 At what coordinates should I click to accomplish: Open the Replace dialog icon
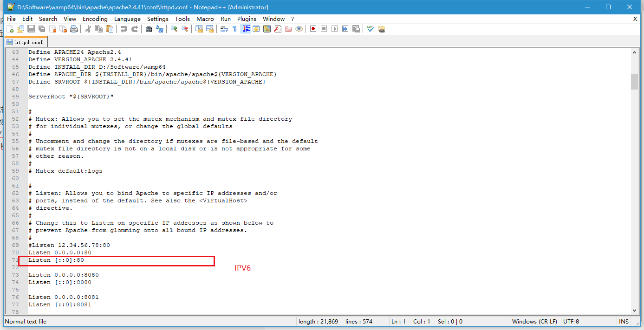pyautogui.click(x=159, y=29)
